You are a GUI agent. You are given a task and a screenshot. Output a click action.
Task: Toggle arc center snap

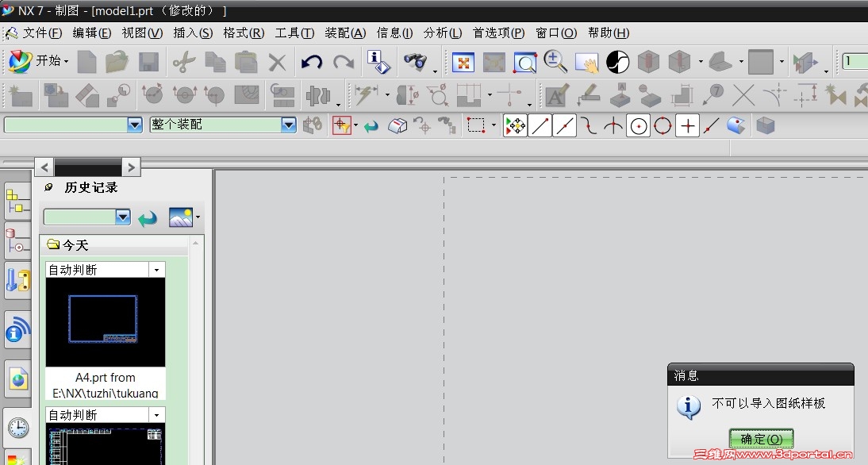pyautogui.click(x=638, y=125)
